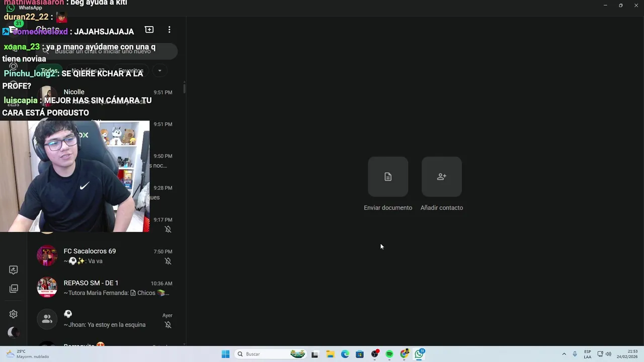The image size is (644, 362).
Task: Click the WhatsApp taskbar icon with 31 badge
Action: [420, 354]
